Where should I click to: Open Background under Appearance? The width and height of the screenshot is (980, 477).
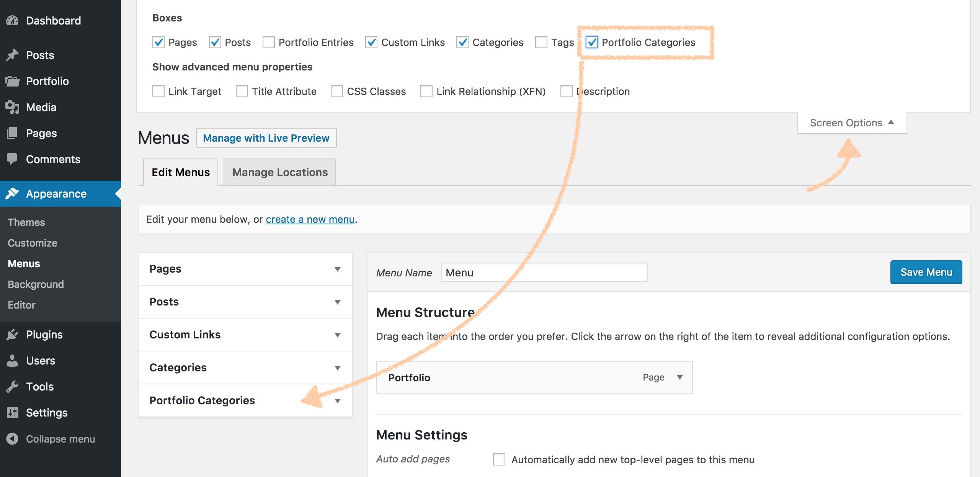(x=36, y=284)
